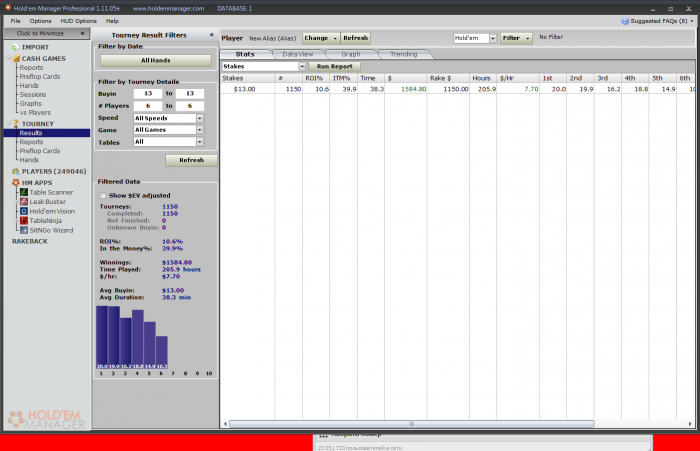Click the HM APPS icon

pos(16,183)
